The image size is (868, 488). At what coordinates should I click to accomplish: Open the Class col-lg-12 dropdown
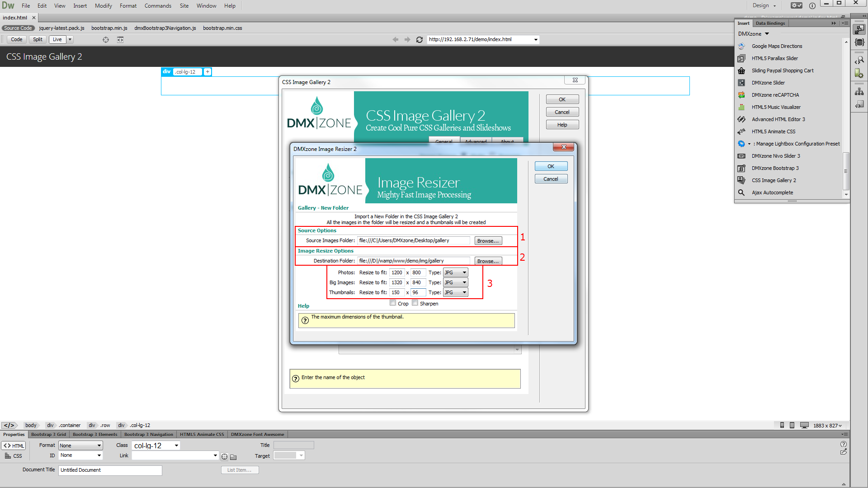pos(156,446)
